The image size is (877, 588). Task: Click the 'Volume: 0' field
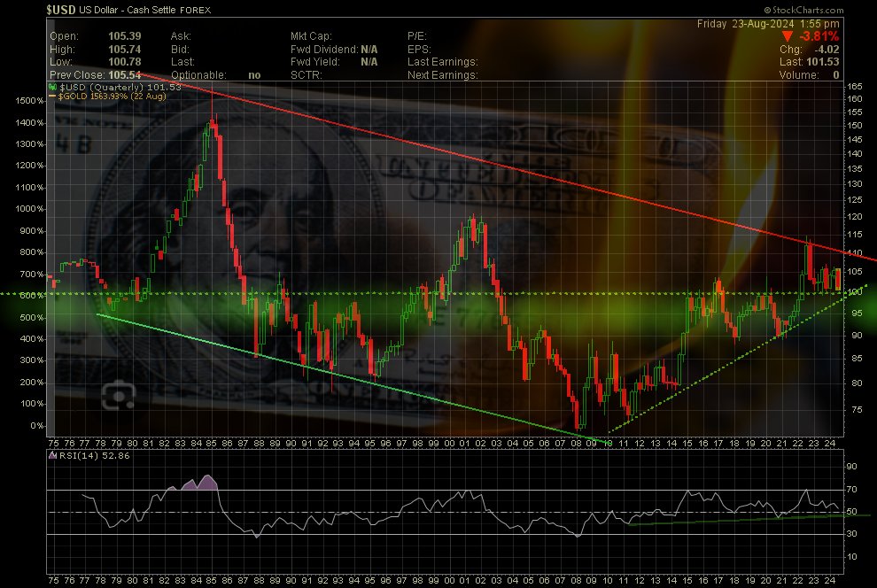(x=810, y=75)
